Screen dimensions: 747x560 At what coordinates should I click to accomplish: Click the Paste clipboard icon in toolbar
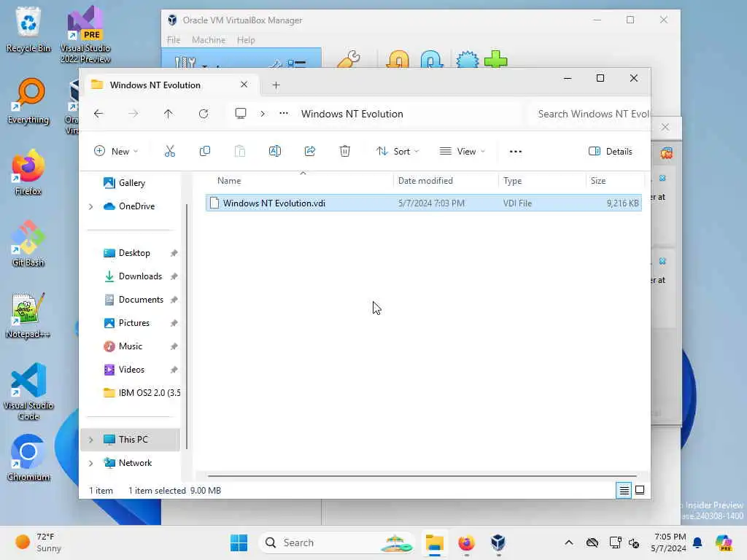pyautogui.click(x=239, y=152)
